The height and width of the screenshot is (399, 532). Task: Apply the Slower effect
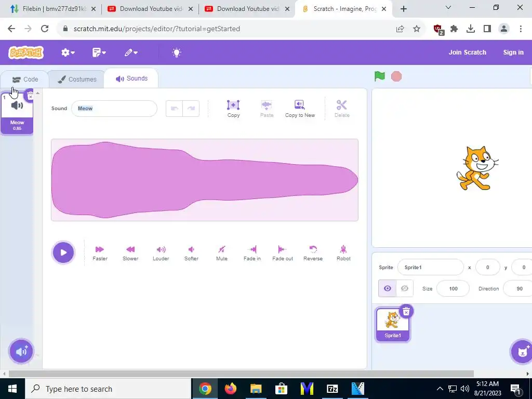pos(130,253)
